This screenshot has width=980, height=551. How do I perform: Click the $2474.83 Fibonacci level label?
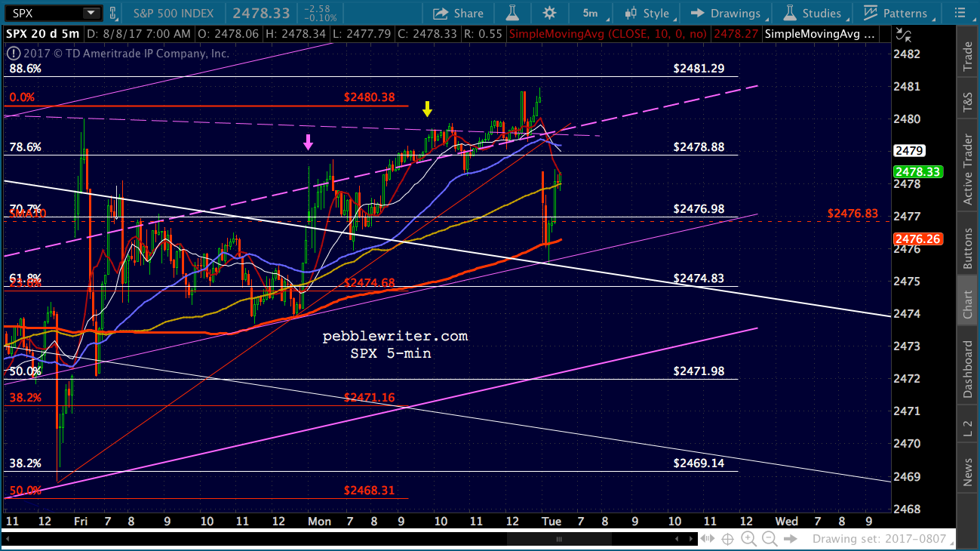click(x=699, y=279)
